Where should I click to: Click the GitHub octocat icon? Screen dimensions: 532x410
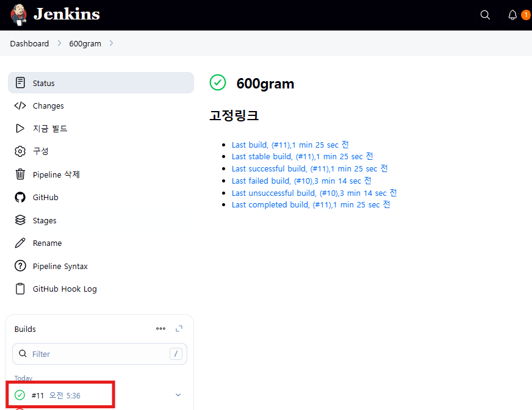pyautogui.click(x=20, y=197)
